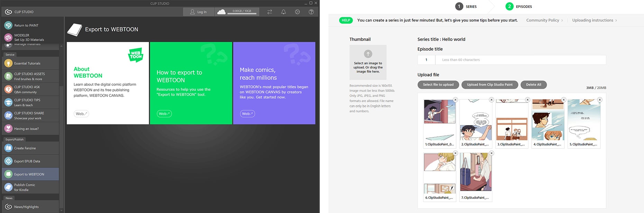Remove uploaded image 1
644x213 pixels.
point(455,100)
